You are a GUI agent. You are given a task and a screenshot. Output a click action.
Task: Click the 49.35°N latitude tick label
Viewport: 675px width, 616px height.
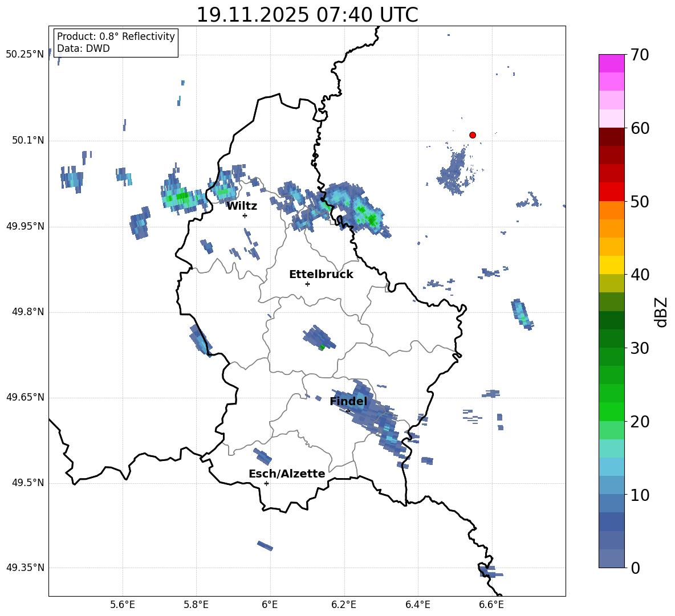coord(25,568)
